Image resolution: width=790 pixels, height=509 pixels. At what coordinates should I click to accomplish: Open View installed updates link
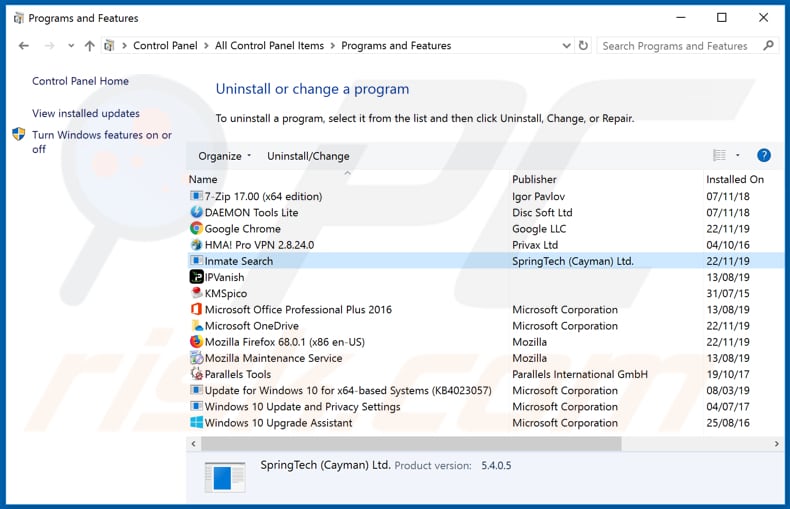86,113
